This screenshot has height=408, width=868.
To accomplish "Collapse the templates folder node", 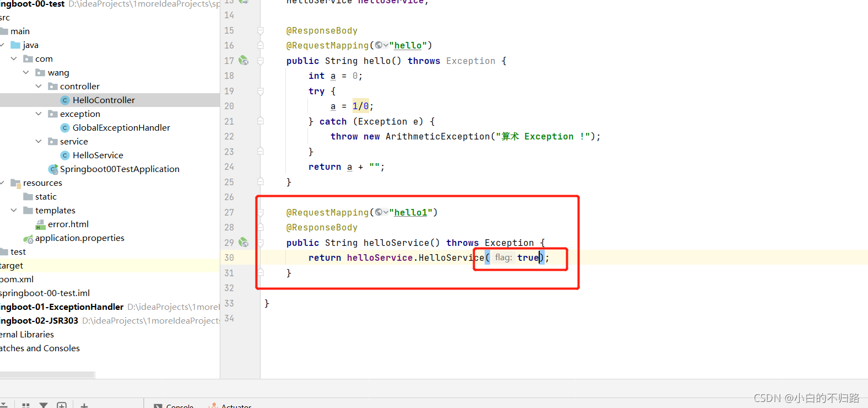I will [14, 210].
